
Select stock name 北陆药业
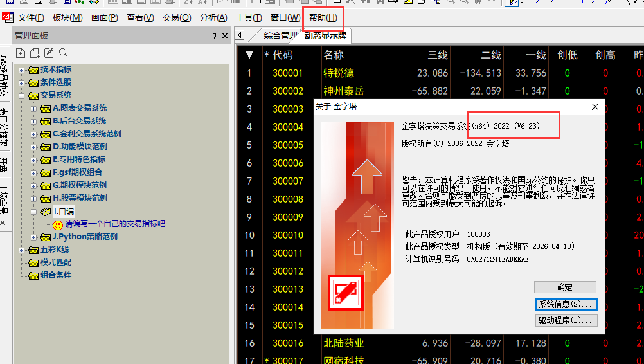343,343
